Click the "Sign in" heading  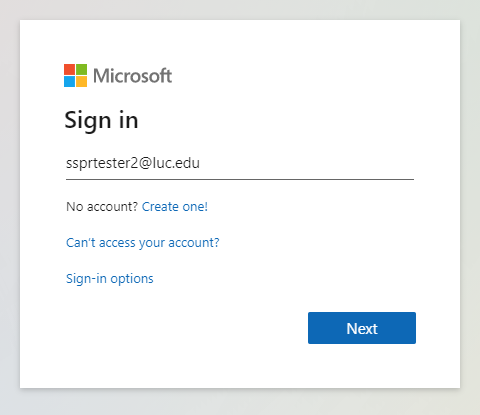point(101,120)
